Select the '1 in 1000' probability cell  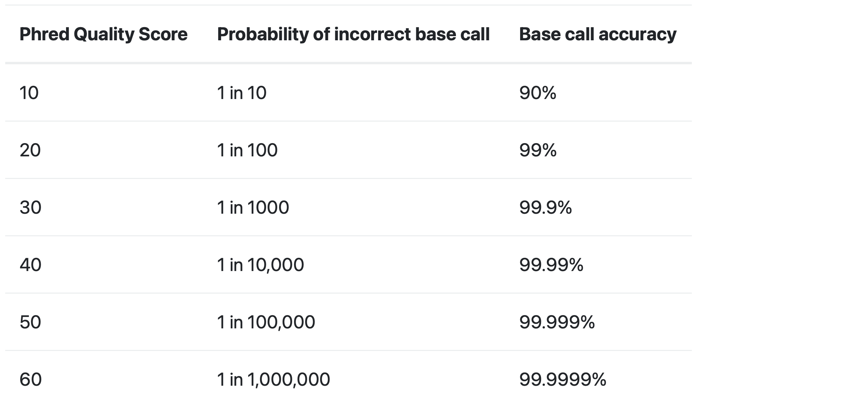(x=253, y=207)
